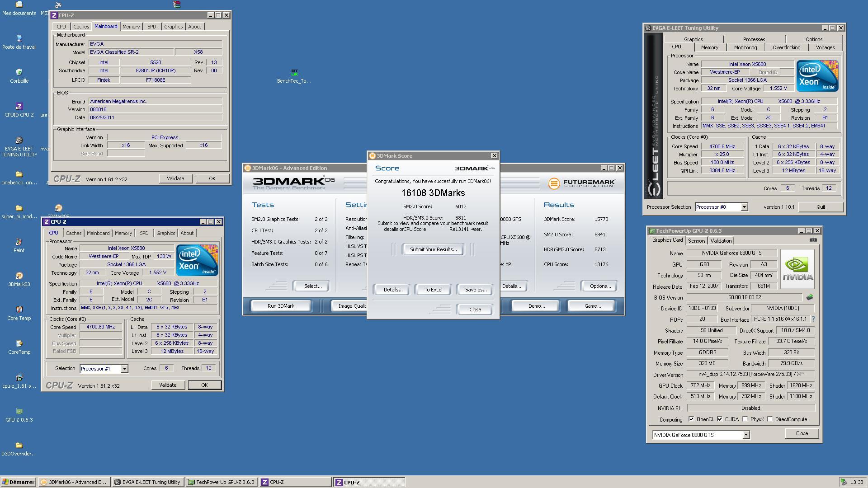This screenshot has width=868, height=488.
Task: Open Monitoring tab in E-LEET
Action: click(745, 47)
